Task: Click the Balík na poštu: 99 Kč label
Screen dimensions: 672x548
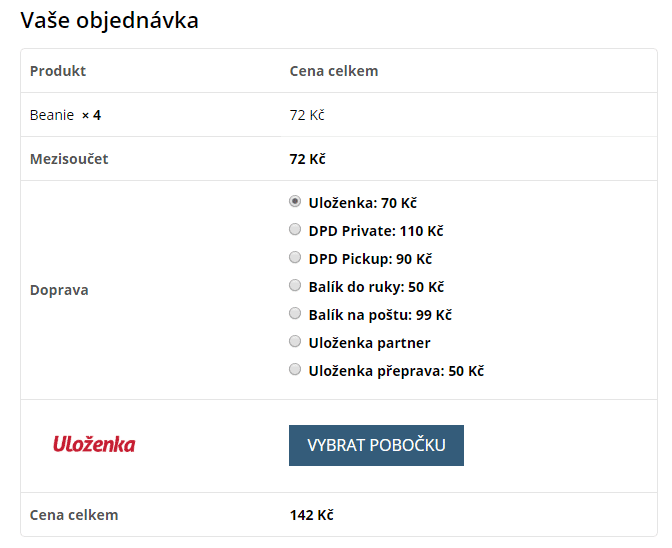Action: pos(380,315)
